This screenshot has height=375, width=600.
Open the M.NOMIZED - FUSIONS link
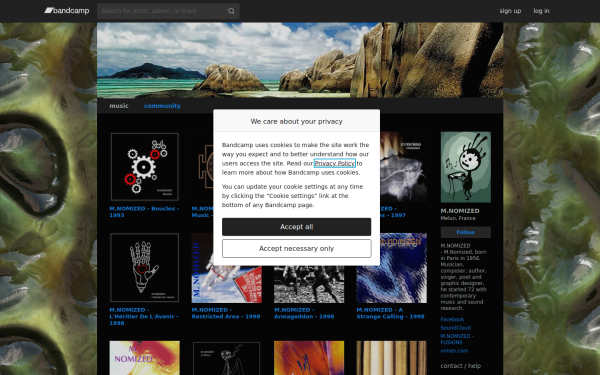457,339
